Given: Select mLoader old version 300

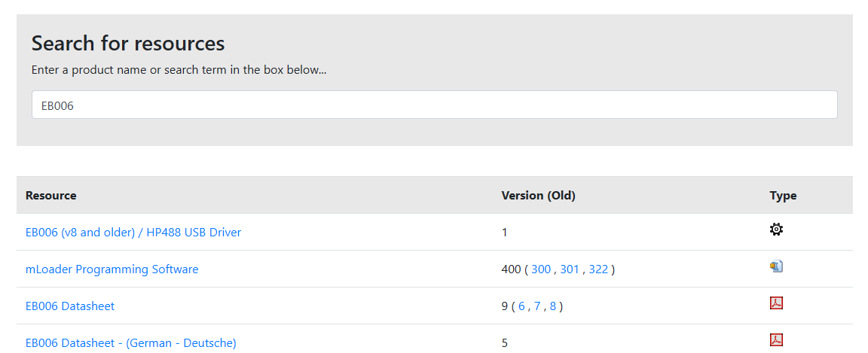Looking at the screenshot, I should [x=541, y=269].
